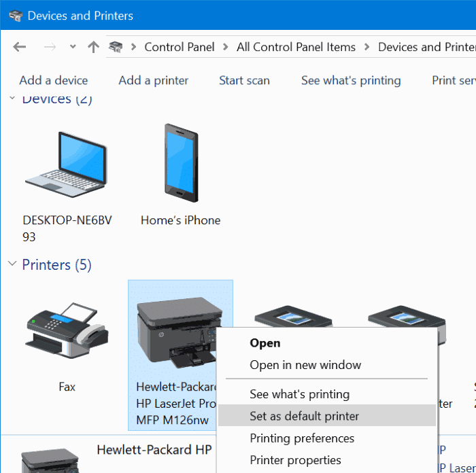Click See what's printing in the toolbar
Viewport: 476px width, 473px height.
coord(351,80)
